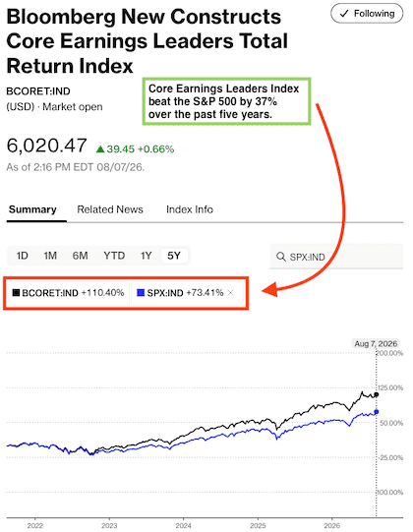Switch to the Related News tab
The height and width of the screenshot is (532, 413).
click(110, 209)
